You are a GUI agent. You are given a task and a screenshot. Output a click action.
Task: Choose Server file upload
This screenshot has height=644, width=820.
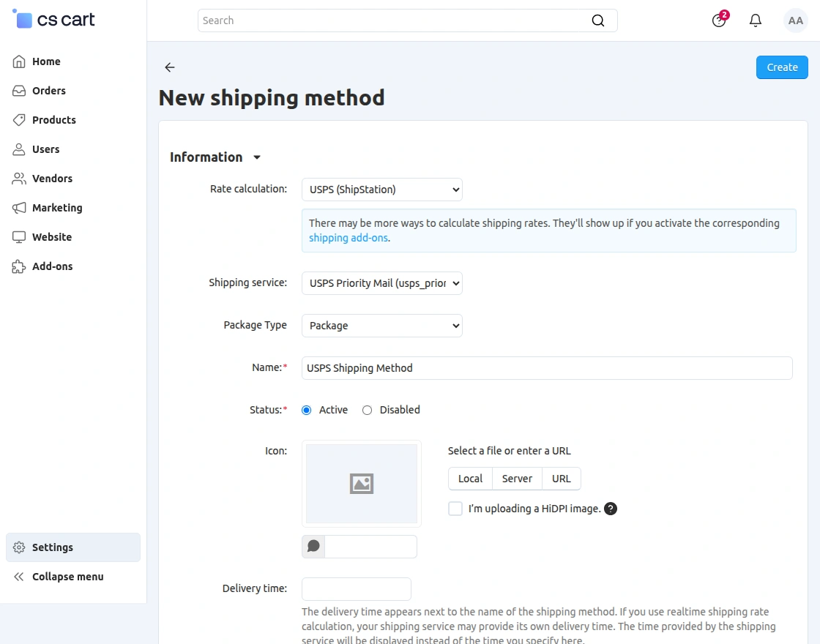coord(517,479)
